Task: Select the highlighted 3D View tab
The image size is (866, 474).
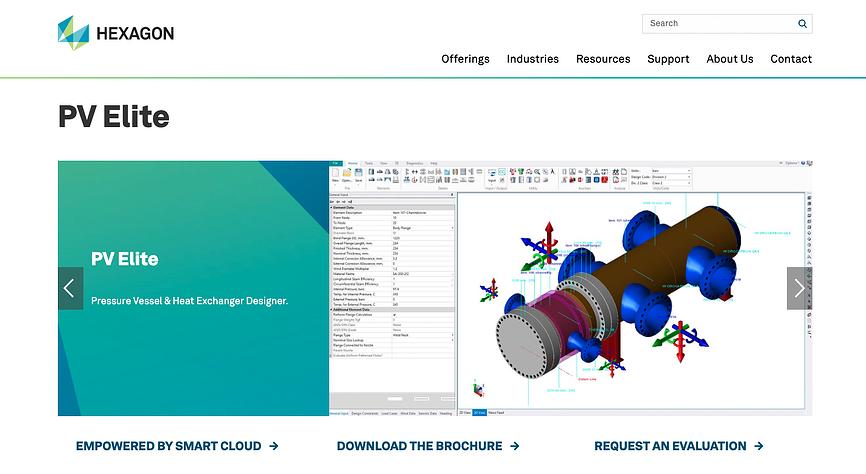Action: 479,413
